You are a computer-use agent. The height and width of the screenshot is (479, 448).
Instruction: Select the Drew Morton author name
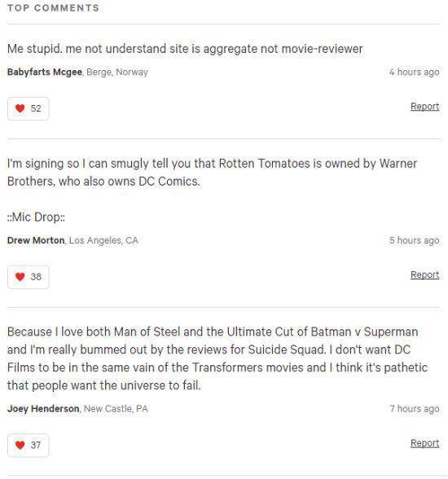click(36, 240)
